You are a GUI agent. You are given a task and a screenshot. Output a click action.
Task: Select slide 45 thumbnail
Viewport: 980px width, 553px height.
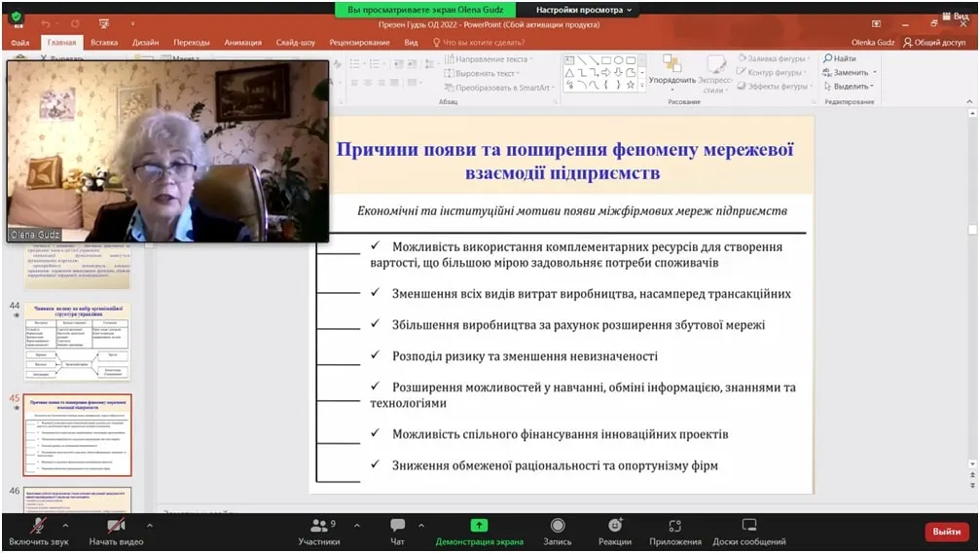click(78, 435)
